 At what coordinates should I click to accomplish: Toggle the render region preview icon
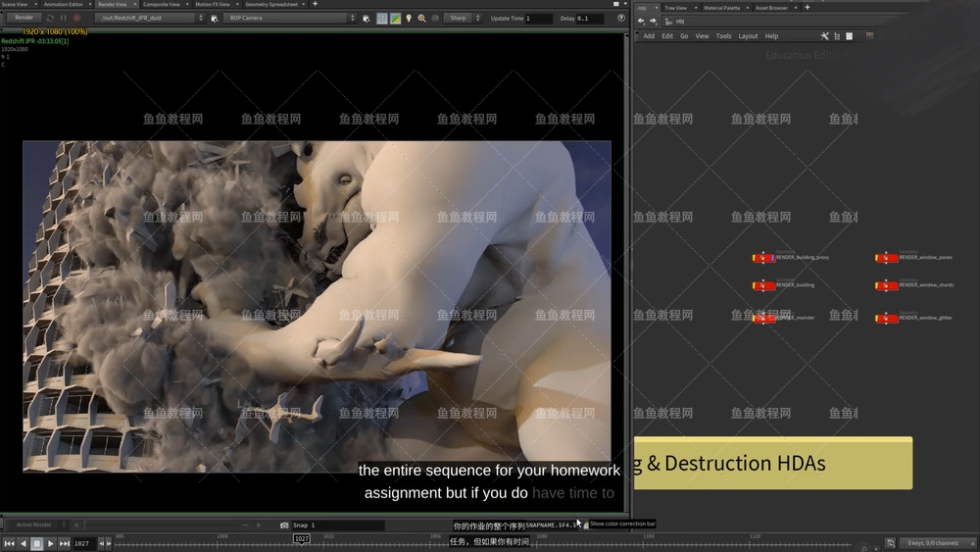tap(382, 18)
